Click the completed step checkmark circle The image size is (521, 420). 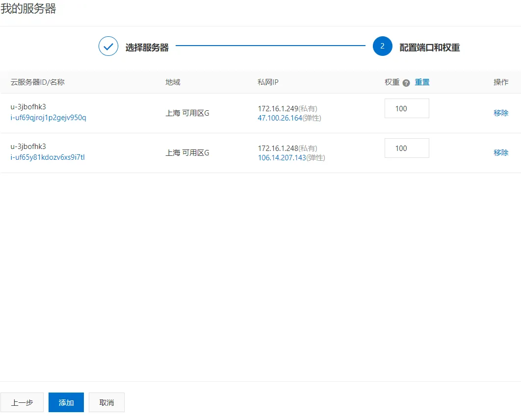click(x=108, y=46)
